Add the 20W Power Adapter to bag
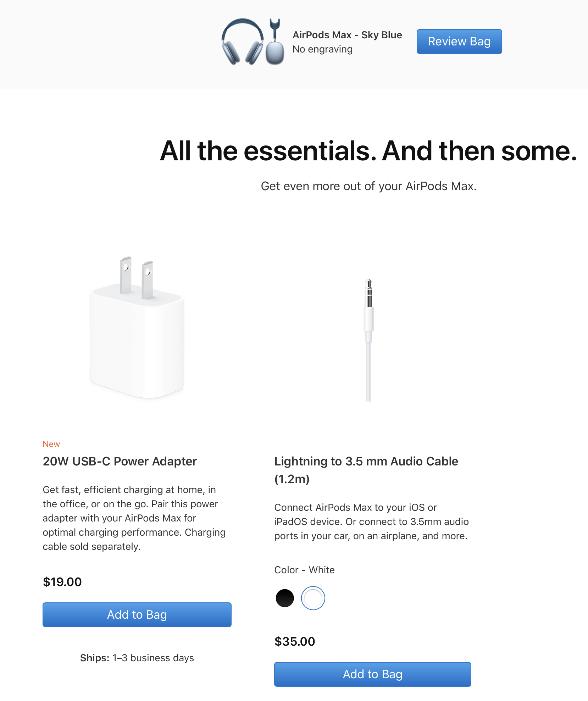This screenshot has width=588, height=701. [x=137, y=614]
